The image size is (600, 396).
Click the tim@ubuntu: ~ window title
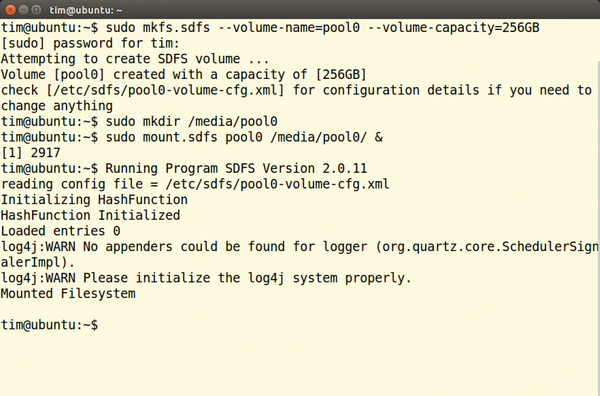(x=85, y=10)
